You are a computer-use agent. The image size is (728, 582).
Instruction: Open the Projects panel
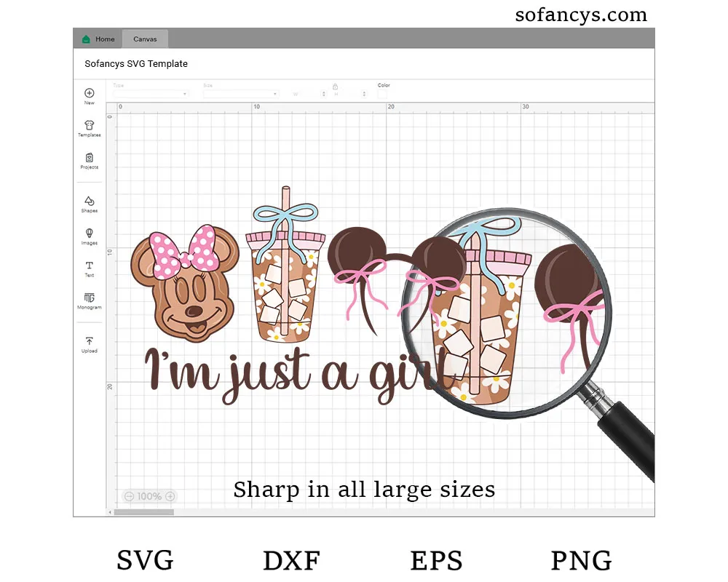89,158
